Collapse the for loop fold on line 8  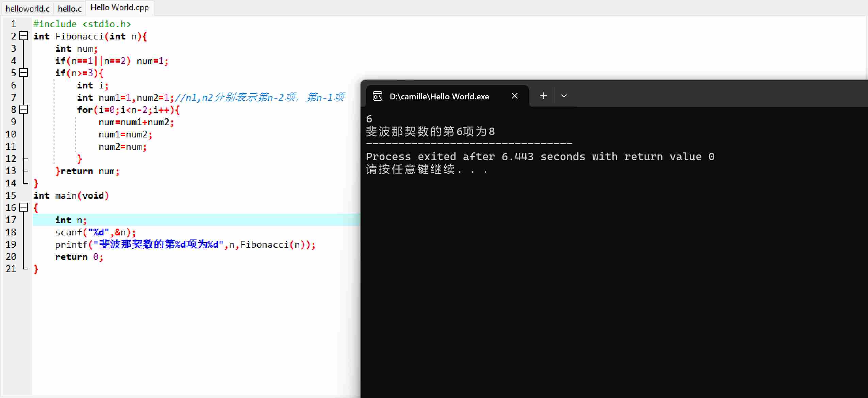pos(23,109)
